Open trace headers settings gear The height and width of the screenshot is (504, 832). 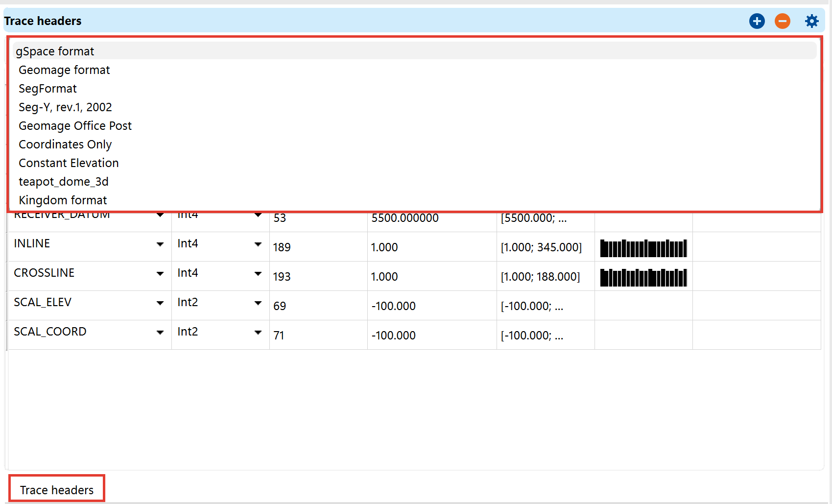pyautogui.click(x=811, y=21)
